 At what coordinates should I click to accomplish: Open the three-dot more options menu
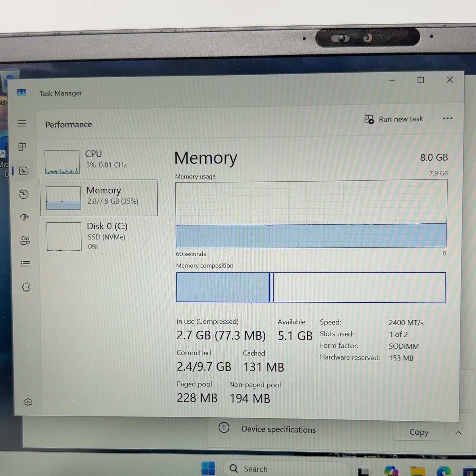tap(447, 119)
